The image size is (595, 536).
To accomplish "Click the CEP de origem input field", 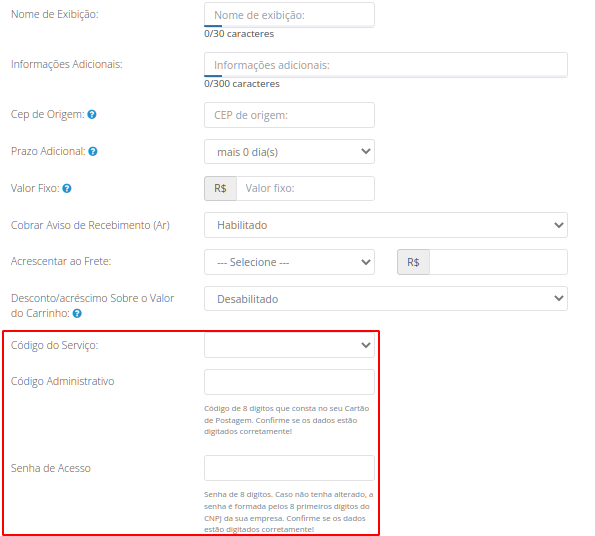I will coord(289,115).
